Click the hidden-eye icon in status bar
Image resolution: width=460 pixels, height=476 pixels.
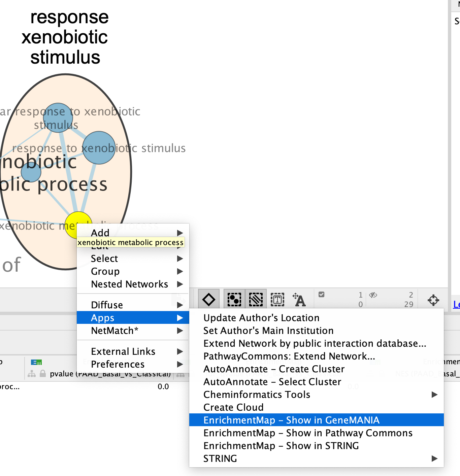[x=373, y=295]
